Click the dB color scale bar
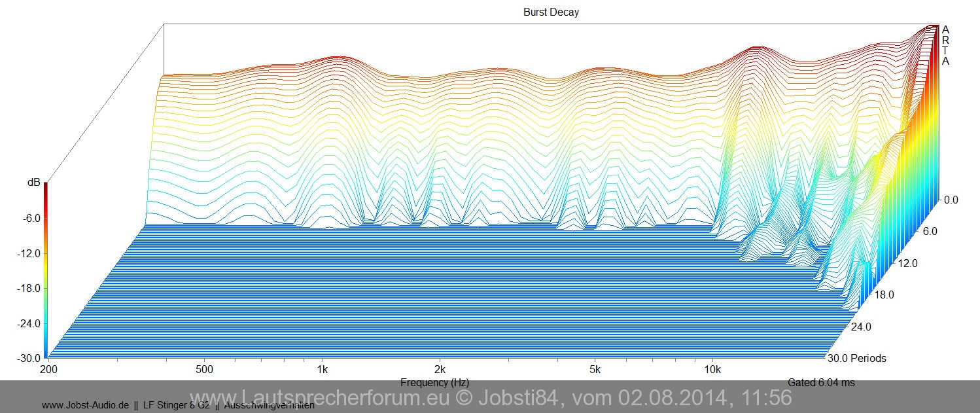 46,271
